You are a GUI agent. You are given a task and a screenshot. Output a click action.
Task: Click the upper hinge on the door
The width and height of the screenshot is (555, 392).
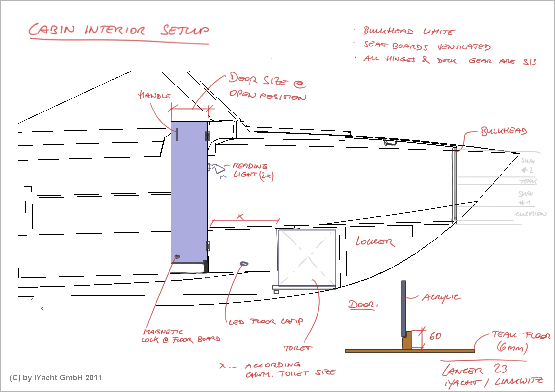pos(207,136)
